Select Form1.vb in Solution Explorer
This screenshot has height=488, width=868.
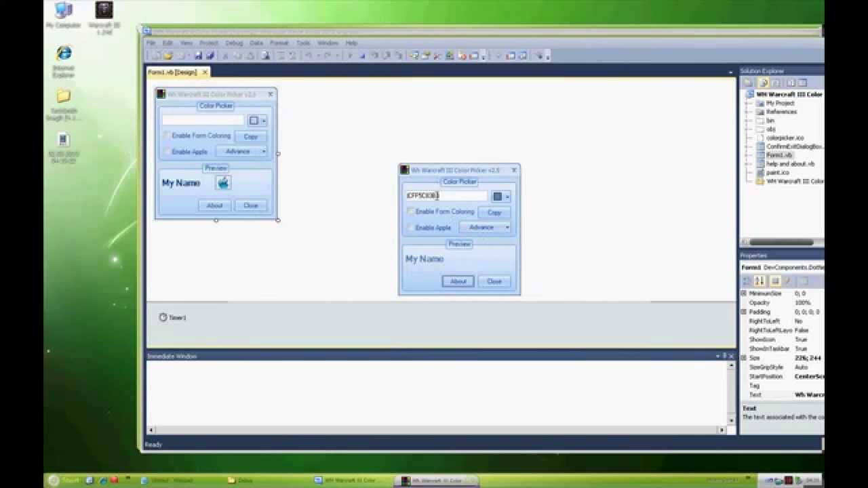(778, 155)
